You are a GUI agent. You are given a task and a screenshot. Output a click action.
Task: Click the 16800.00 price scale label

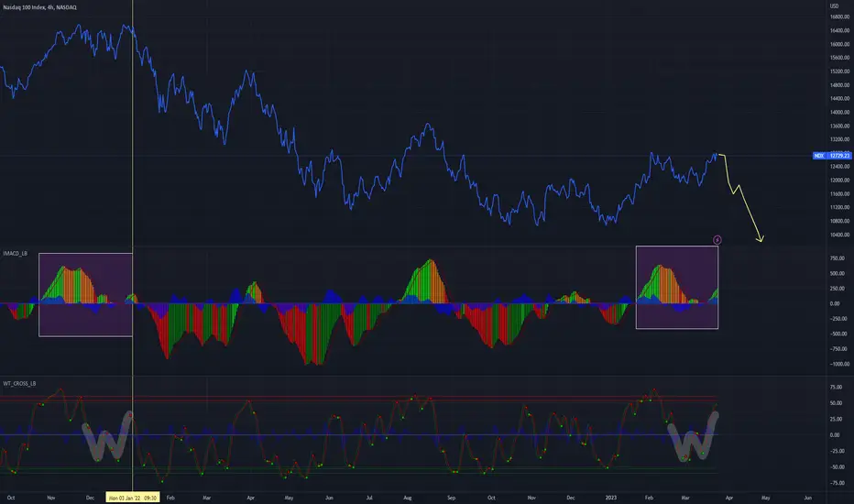pyautogui.click(x=839, y=16)
